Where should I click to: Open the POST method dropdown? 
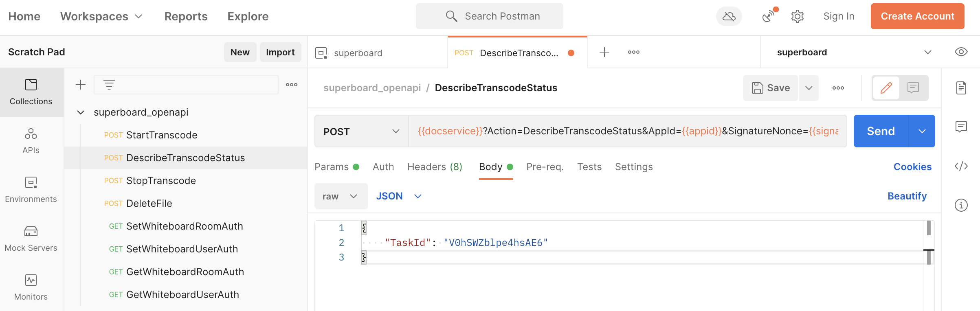click(361, 131)
